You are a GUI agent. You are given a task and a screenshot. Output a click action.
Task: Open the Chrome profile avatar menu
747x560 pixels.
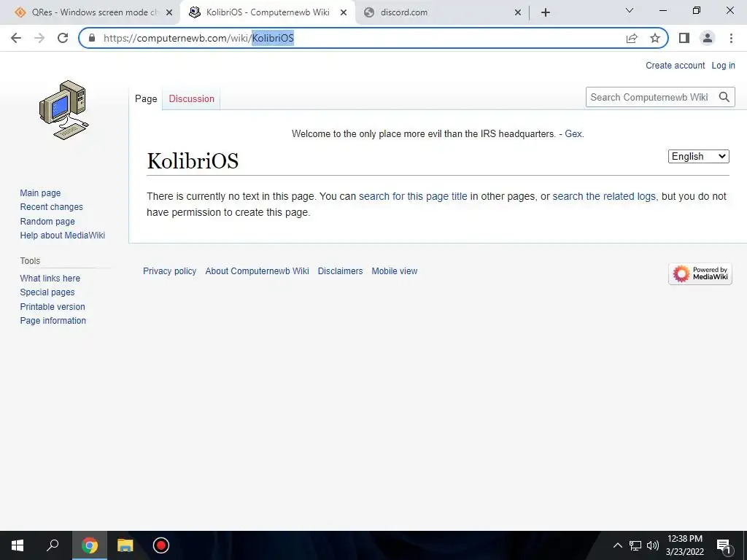click(708, 38)
